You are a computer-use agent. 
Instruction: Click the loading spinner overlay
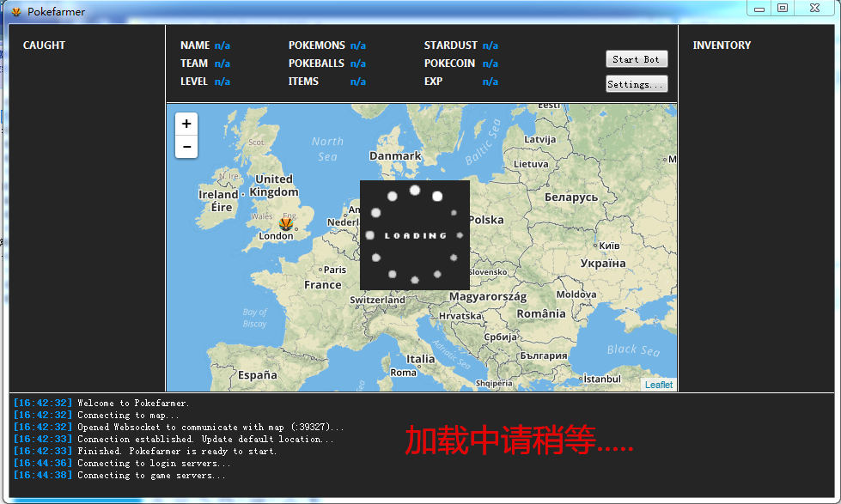[415, 235]
